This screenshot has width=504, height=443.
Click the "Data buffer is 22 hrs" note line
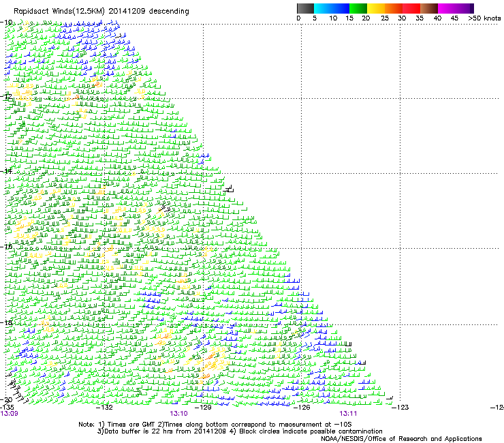coord(240,431)
